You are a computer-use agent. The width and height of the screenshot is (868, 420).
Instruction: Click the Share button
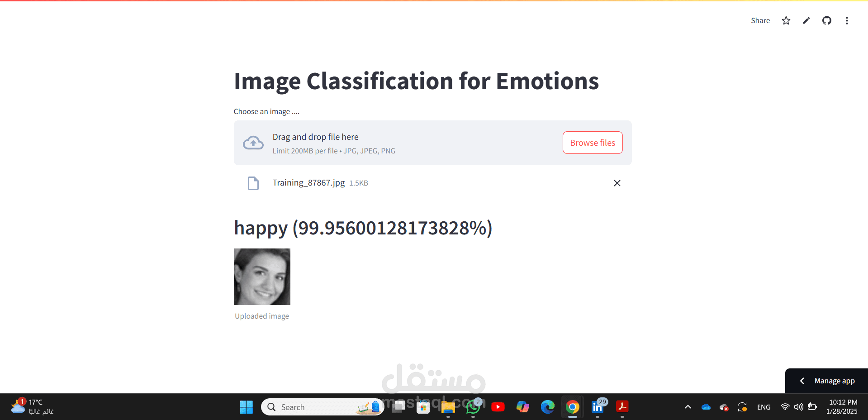click(760, 20)
